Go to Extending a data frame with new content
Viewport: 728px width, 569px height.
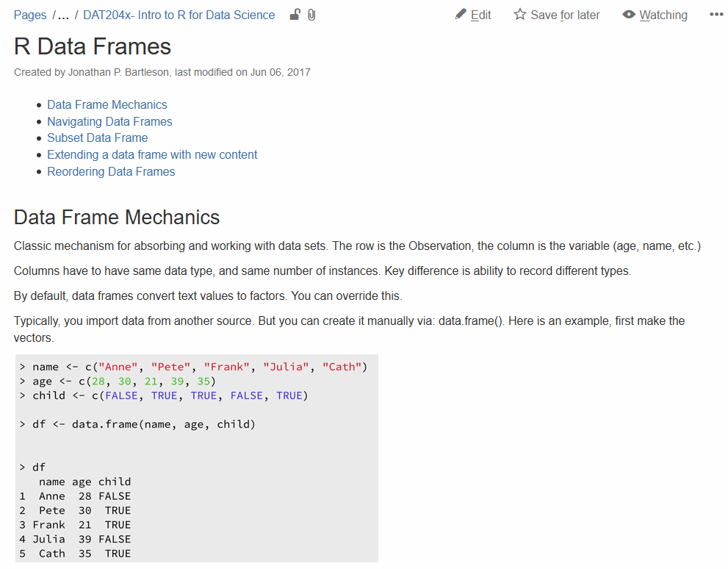[152, 154]
